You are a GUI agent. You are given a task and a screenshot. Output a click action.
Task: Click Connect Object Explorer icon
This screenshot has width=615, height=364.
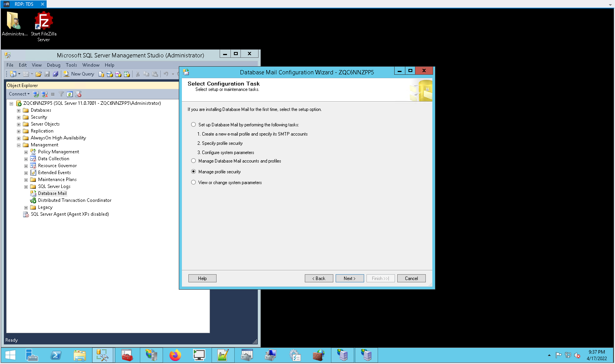(36, 94)
